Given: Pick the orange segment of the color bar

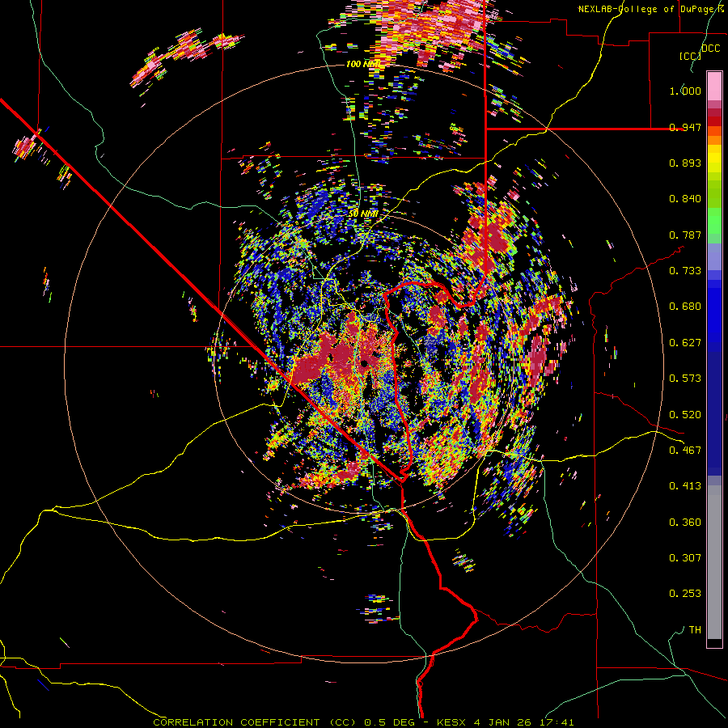Looking at the screenshot, I should (x=714, y=140).
